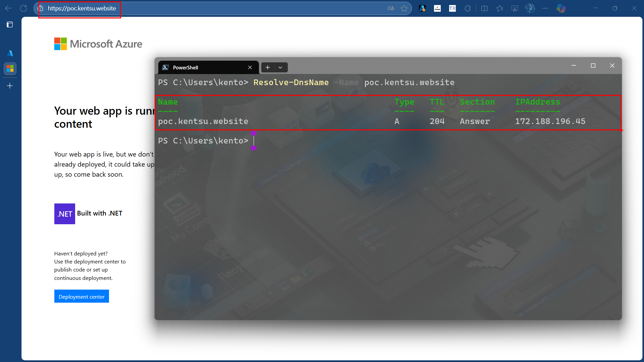Open Settings and more menu
The image size is (644, 362).
pos(545,8)
